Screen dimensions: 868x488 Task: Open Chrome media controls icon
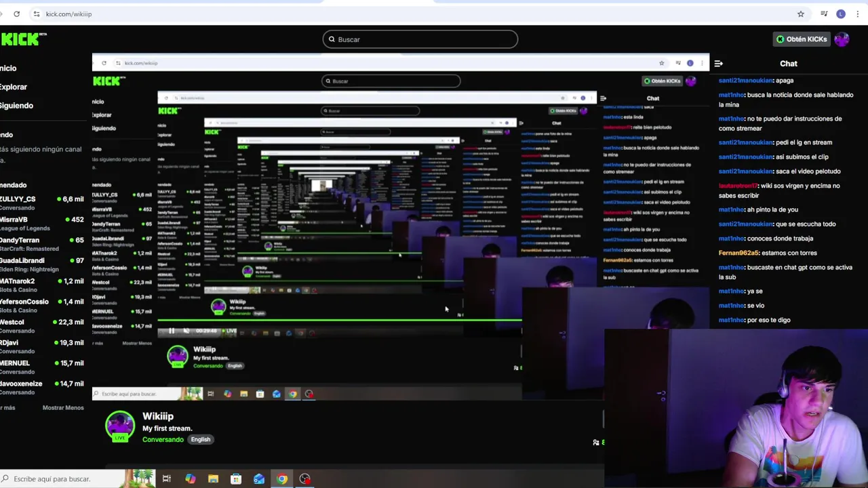[x=824, y=14]
